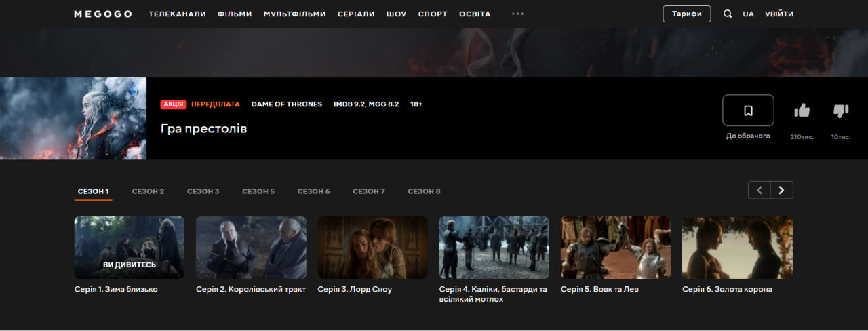Open the АКЦІЯ promo badge
Image resolution: width=868 pixels, height=331 pixels.
click(x=174, y=104)
